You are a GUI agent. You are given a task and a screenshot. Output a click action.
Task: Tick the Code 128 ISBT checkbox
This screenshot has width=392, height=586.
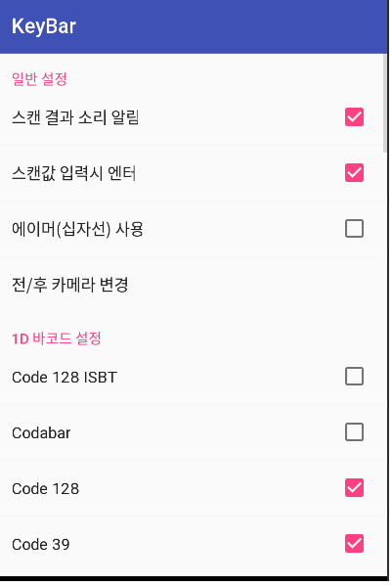[x=354, y=377]
